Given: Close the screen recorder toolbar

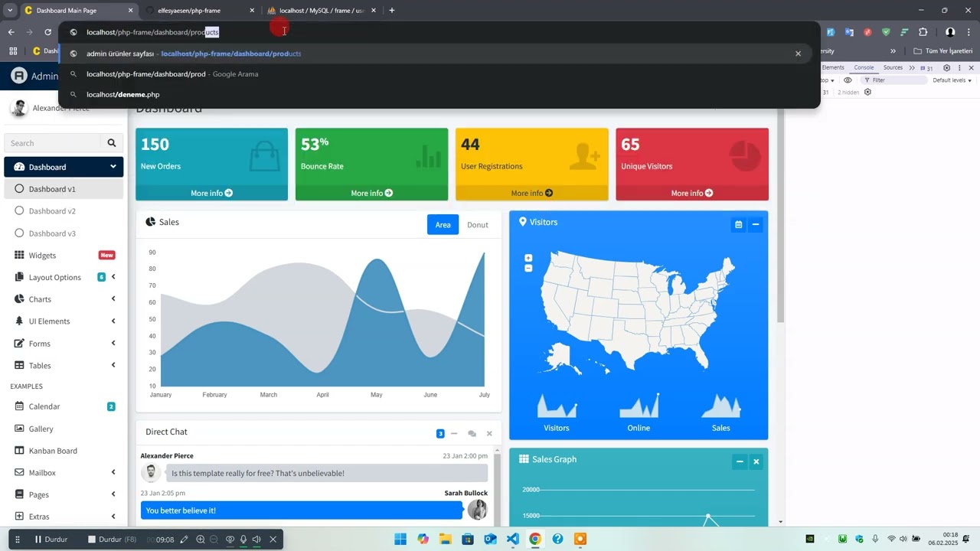Looking at the screenshot, I should coord(273,540).
